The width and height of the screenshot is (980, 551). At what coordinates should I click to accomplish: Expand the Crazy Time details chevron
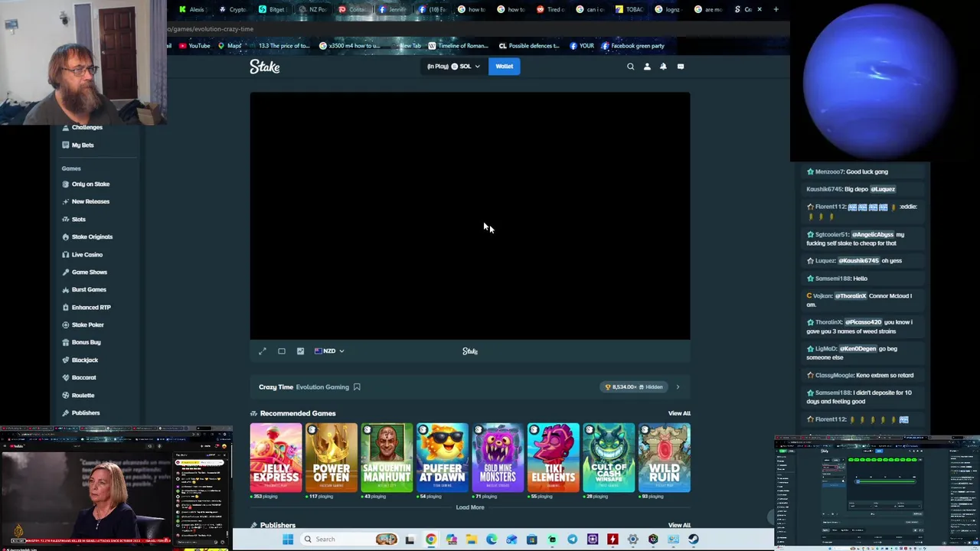coord(678,387)
